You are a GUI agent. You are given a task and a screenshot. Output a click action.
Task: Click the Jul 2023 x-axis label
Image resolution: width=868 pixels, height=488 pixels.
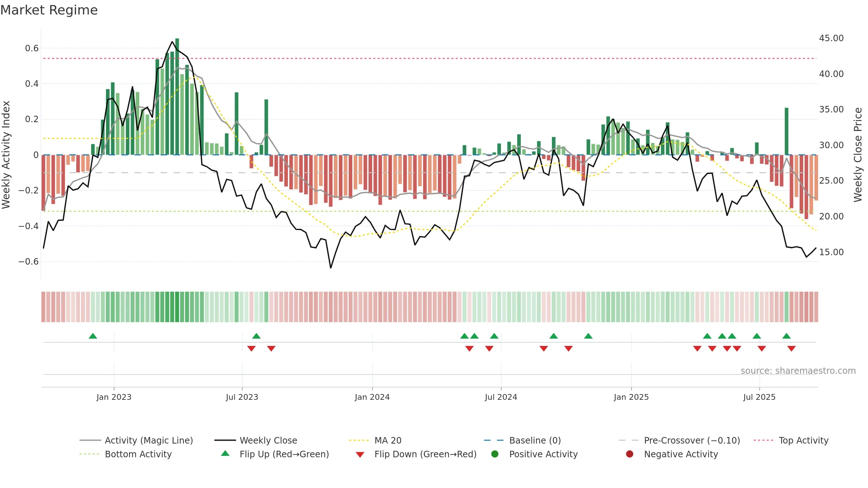(x=242, y=397)
